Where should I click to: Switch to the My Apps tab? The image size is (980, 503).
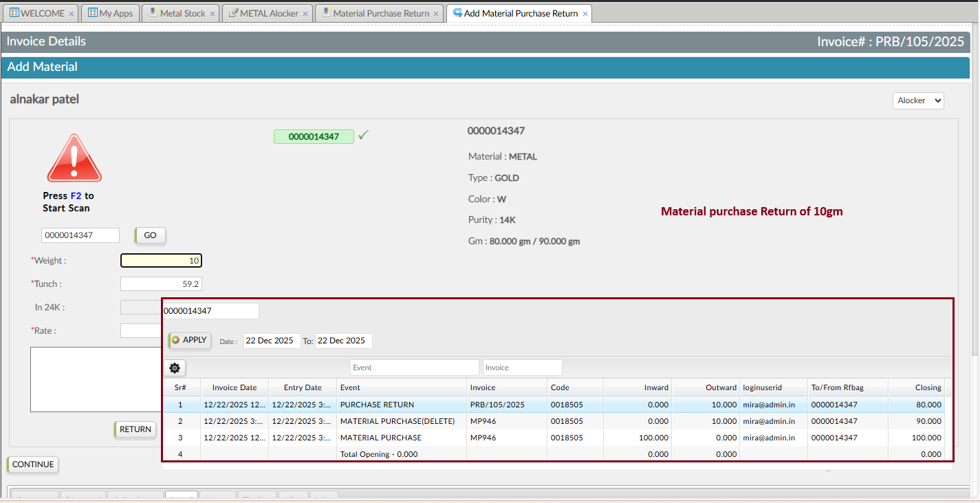110,13
